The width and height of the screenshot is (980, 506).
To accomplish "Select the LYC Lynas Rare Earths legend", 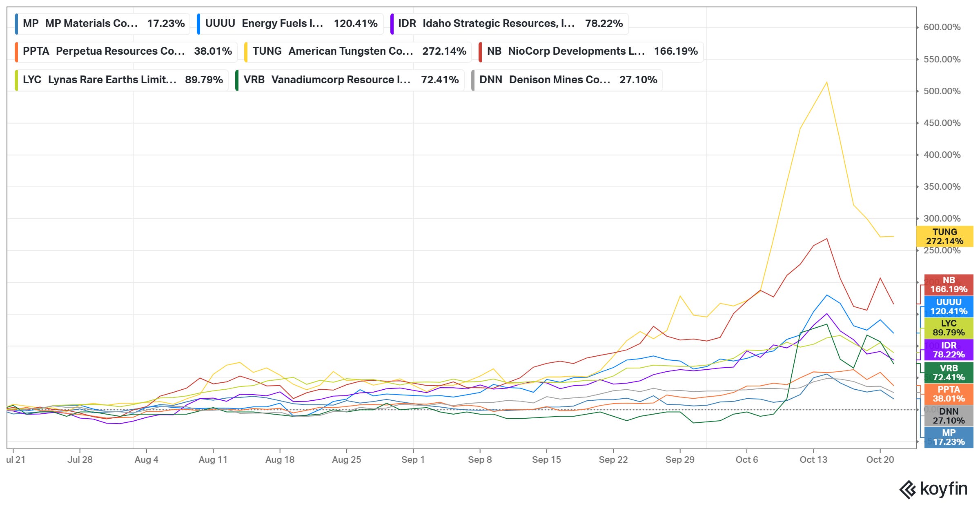I will [122, 80].
